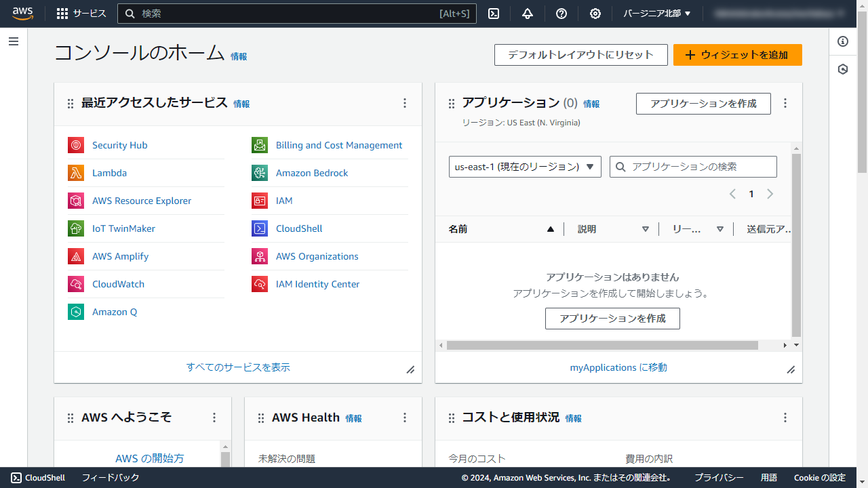Image resolution: width=868 pixels, height=488 pixels.
Task: Sort applications by リージョン column arrow
Action: (720, 229)
